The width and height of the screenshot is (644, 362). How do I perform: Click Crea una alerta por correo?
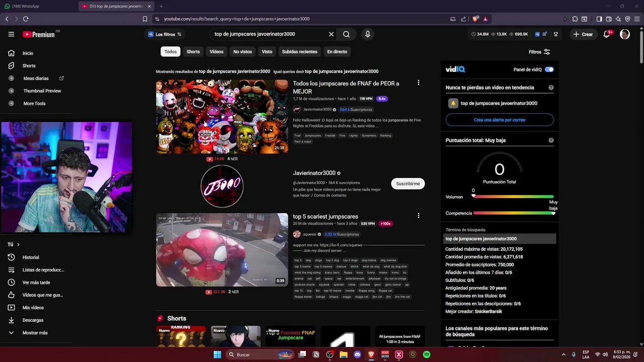tap(500, 120)
